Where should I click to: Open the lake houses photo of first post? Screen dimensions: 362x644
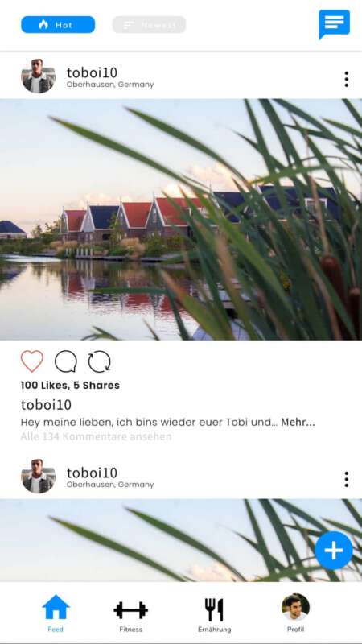(181, 219)
